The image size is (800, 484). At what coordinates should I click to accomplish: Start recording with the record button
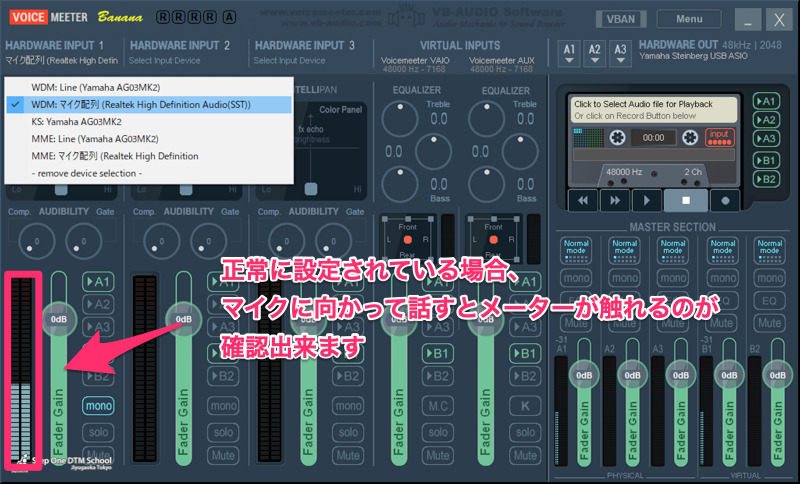point(725,200)
